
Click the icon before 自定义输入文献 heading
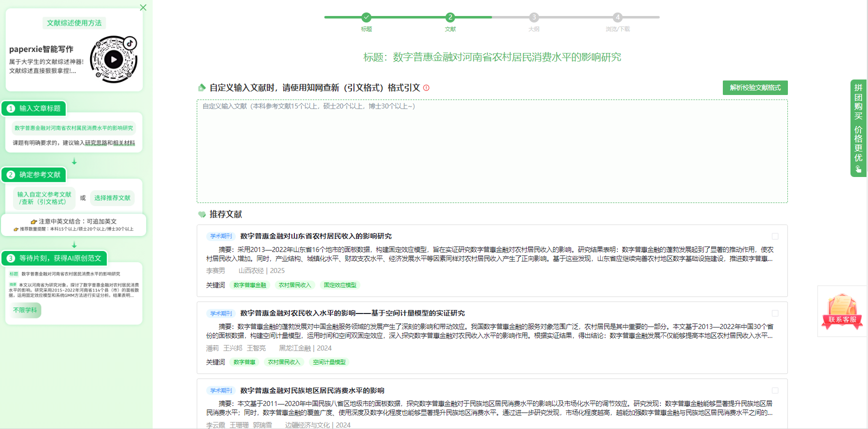coord(202,88)
